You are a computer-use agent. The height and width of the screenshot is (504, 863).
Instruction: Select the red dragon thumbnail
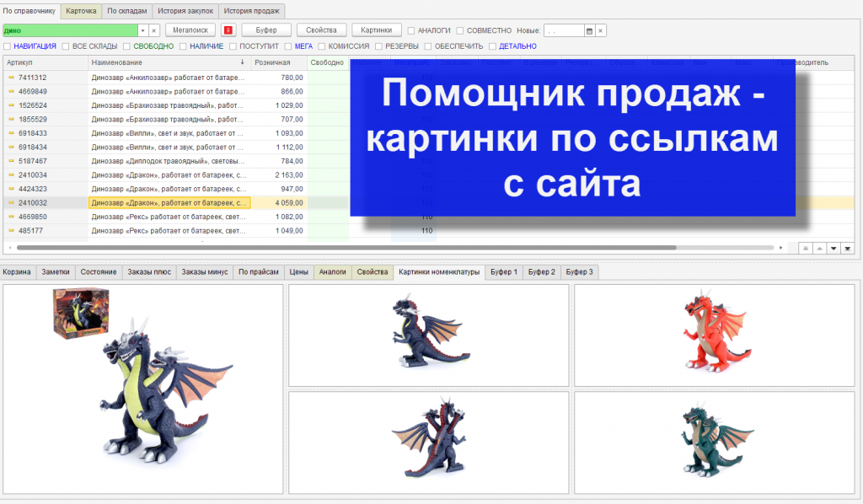click(x=715, y=335)
